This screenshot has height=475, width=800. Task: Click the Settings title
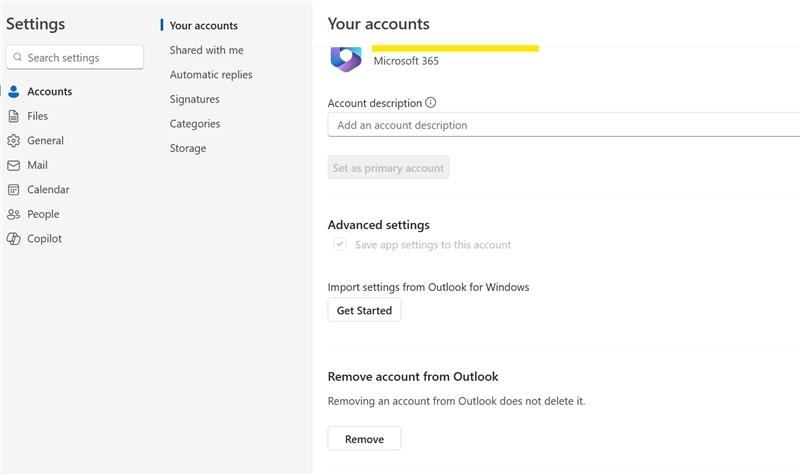[x=36, y=24]
